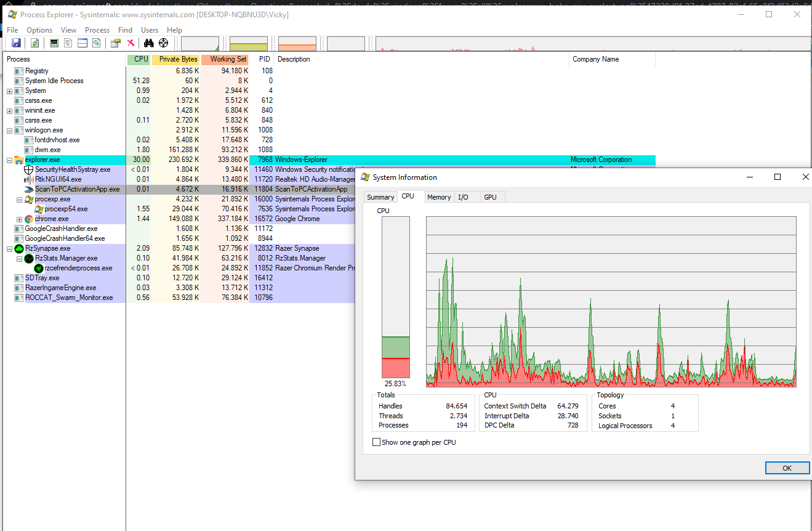Sort by the Description column header
This screenshot has height=531, width=812.
[x=422, y=59]
